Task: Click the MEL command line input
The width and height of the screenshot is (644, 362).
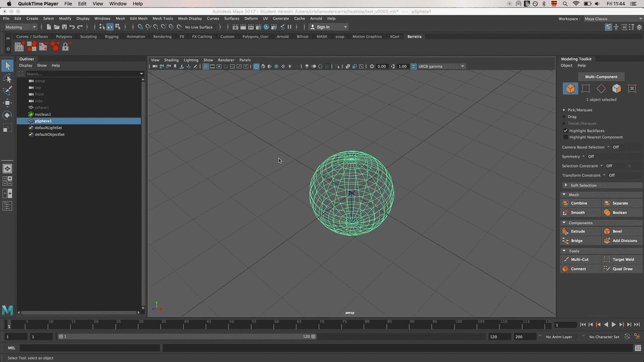Action: [89, 348]
